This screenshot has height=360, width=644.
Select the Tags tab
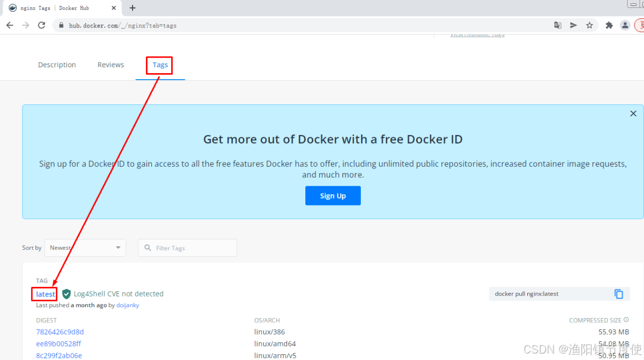[x=160, y=65]
